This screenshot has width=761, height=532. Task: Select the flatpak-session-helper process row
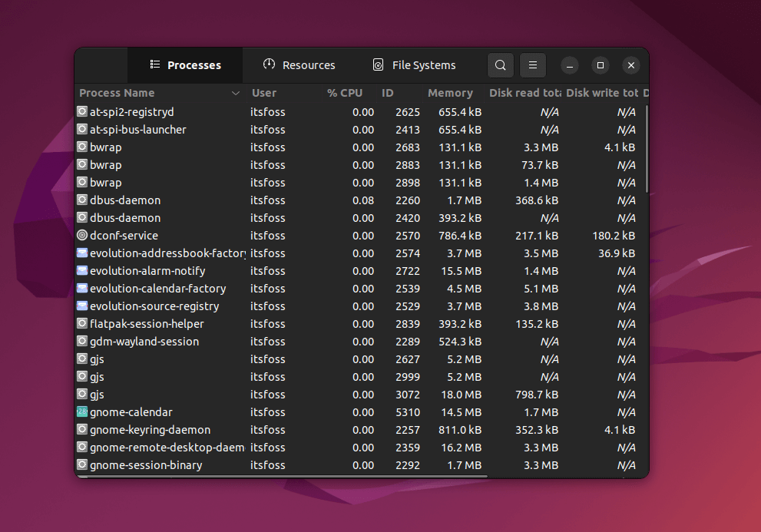click(x=230, y=323)
